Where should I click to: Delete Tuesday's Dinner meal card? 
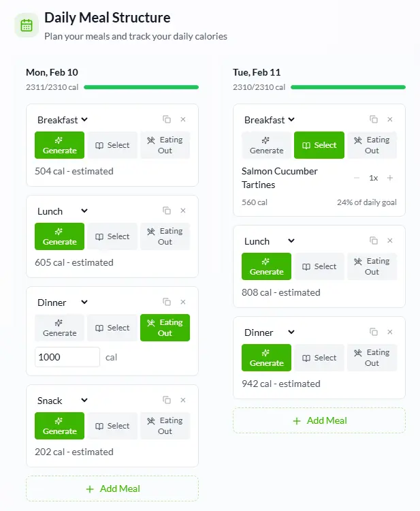(x=390, y=332)
